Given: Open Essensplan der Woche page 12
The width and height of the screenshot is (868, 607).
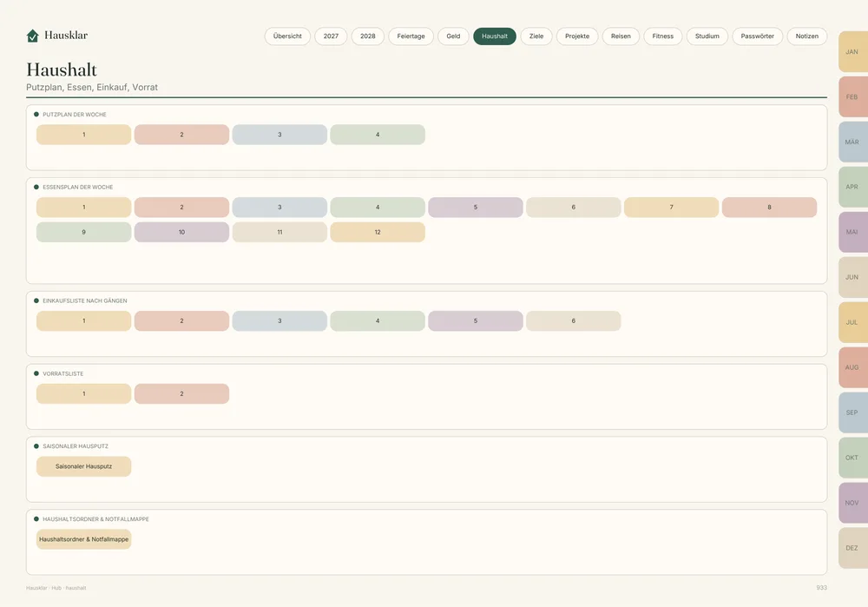Looking at the screenshot, I should [x=378, y=232].
